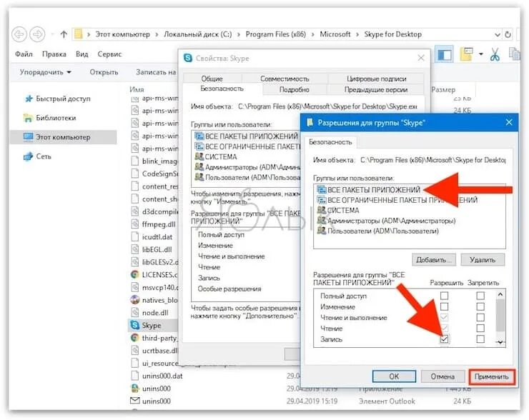This screenshot has width=529, height=420.
Task: Expand chevron after Этот компьютер breadcrumb
Action: [x=157, y=34]
